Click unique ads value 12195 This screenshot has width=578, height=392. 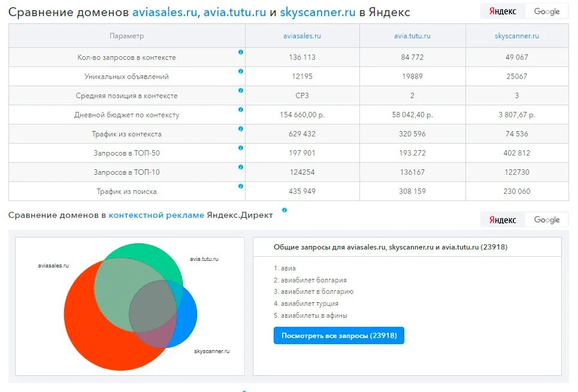(302, 77)
